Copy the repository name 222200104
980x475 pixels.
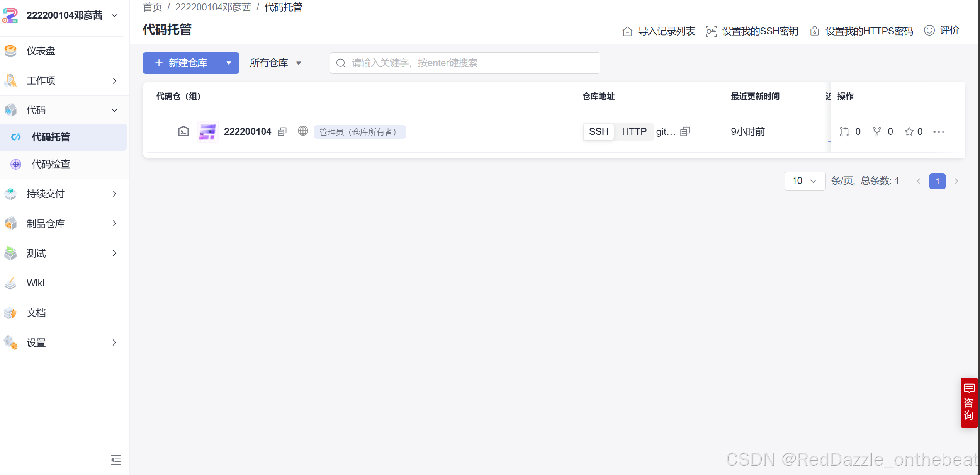(x=282, y=132)
